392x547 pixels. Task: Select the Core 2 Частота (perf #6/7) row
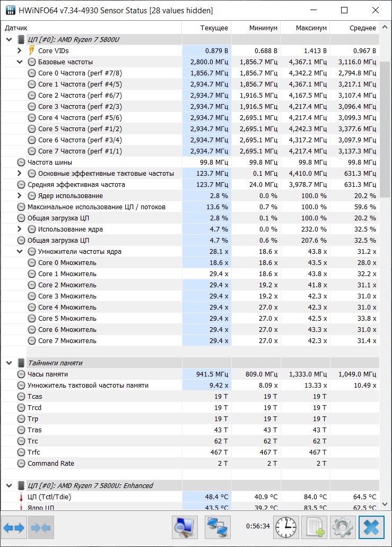[x=190, y=95]
